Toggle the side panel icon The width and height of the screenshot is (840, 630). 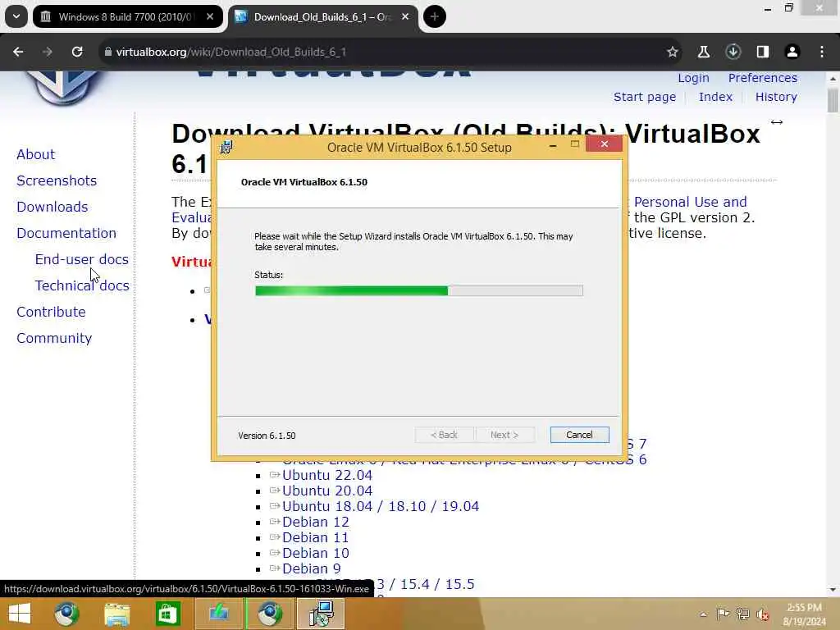(x=762, y=52)
